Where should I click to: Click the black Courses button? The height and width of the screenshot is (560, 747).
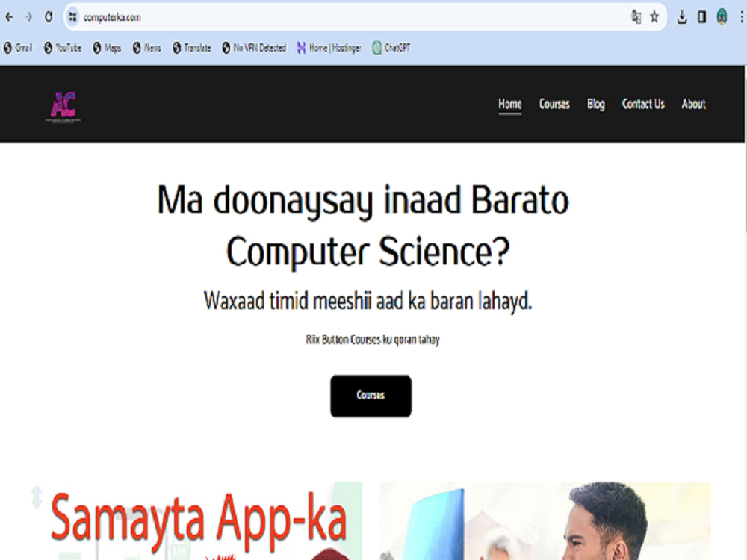(371, 396)
